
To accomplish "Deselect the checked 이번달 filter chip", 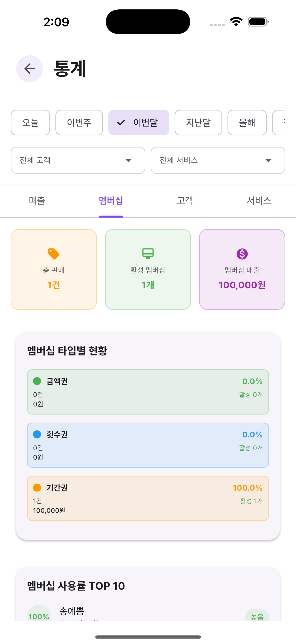I will [139, 123].
